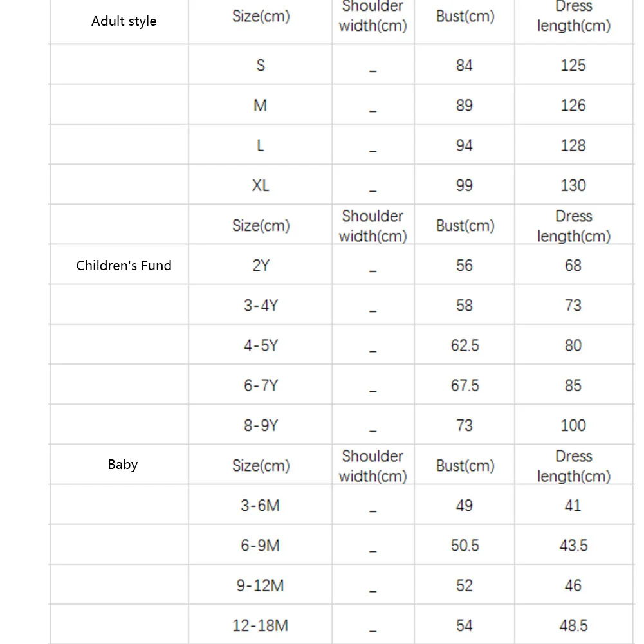Select the bust value 84
The width and height of the screenshot is (644, 644).
pos(465,65)
